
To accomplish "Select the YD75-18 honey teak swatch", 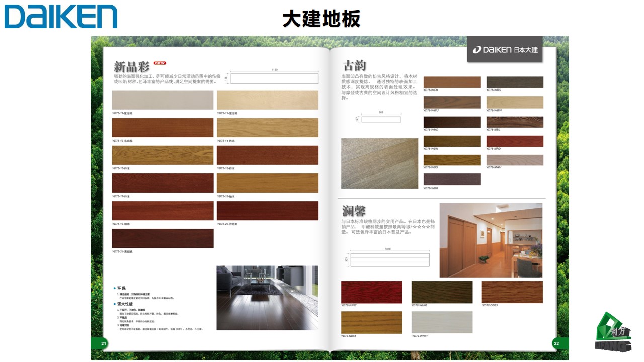I will click(268, 183).
